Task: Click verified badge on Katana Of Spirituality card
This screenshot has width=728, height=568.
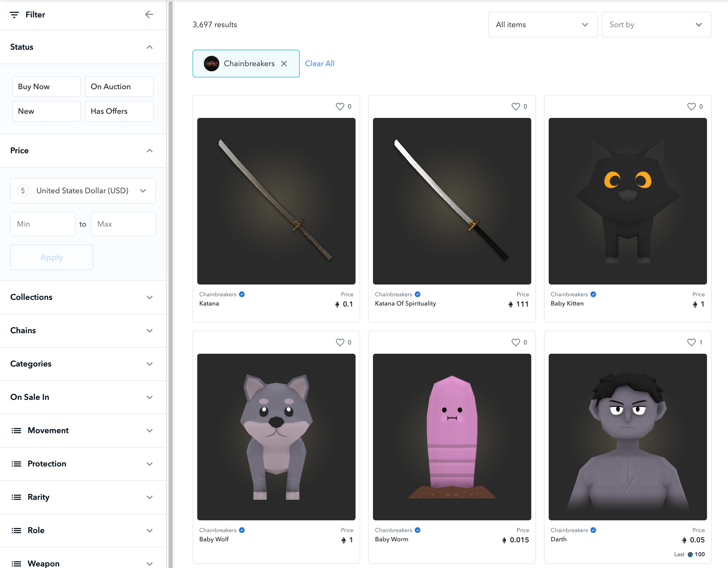Action: coord(418,294)
